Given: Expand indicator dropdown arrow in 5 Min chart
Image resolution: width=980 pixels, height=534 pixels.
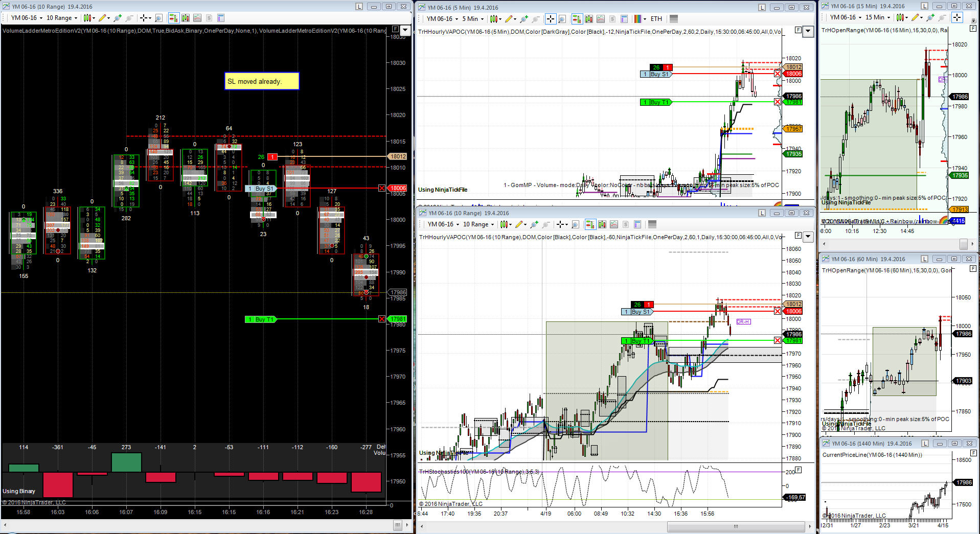Looking at the screenshot, I should coord(808,31).
